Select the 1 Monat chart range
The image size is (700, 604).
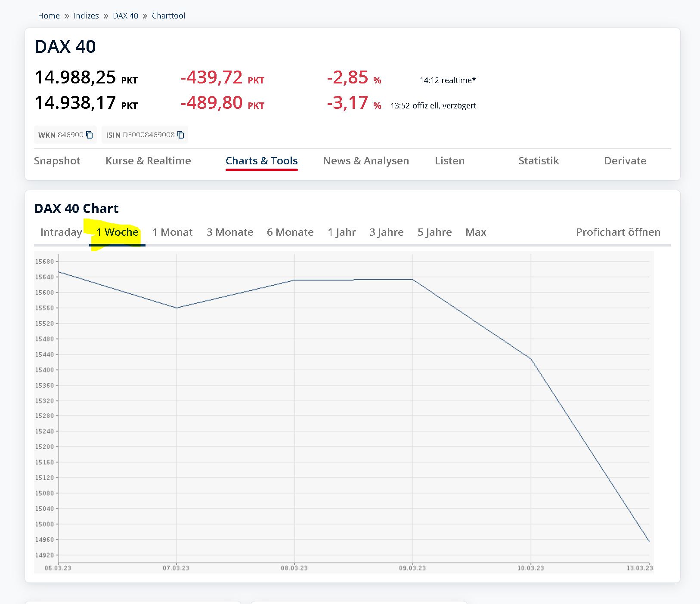(x=172, y=232)
